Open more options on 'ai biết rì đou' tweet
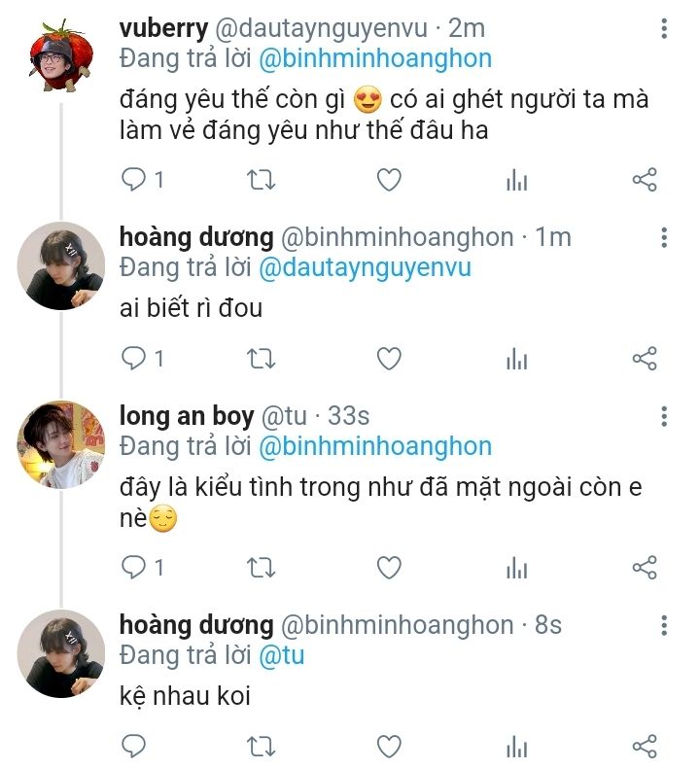Viewport: 700px width, 769px height. pyautogui.click(x=664, y=237)
